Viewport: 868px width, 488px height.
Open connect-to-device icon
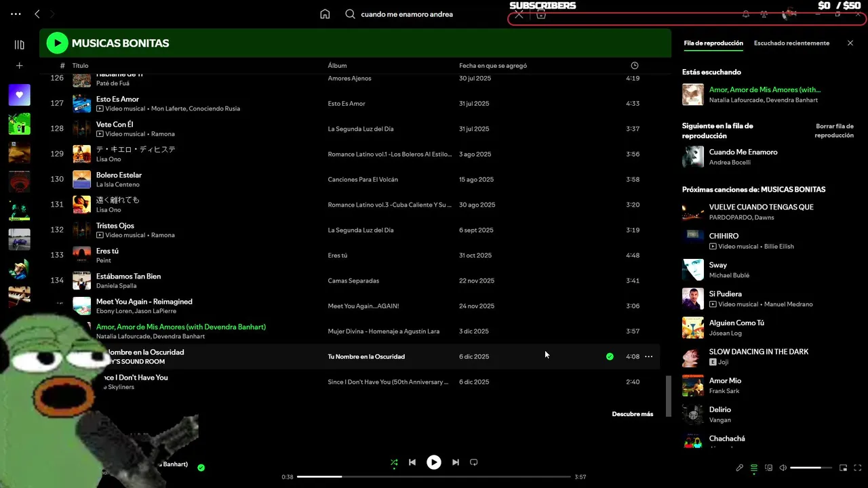(768, 468)
